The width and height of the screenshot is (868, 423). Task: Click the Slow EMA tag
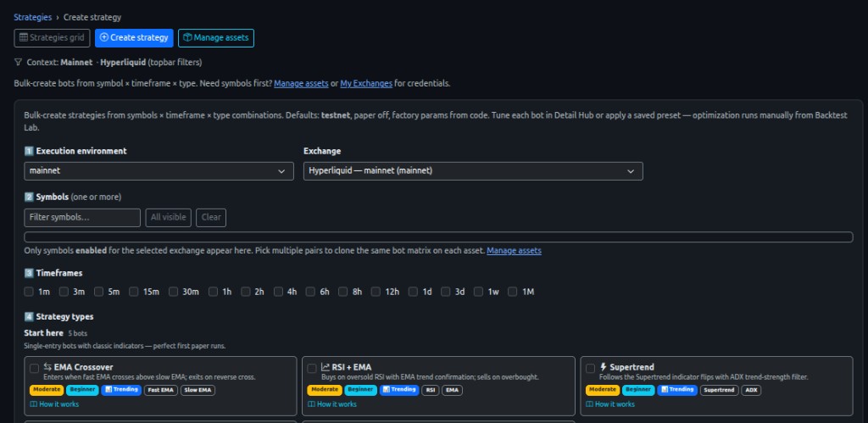[198, 390]
